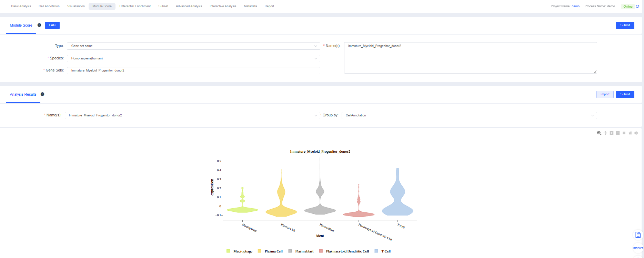Open the document icon on right edge
644x258 pixels.
pos(638,235)
